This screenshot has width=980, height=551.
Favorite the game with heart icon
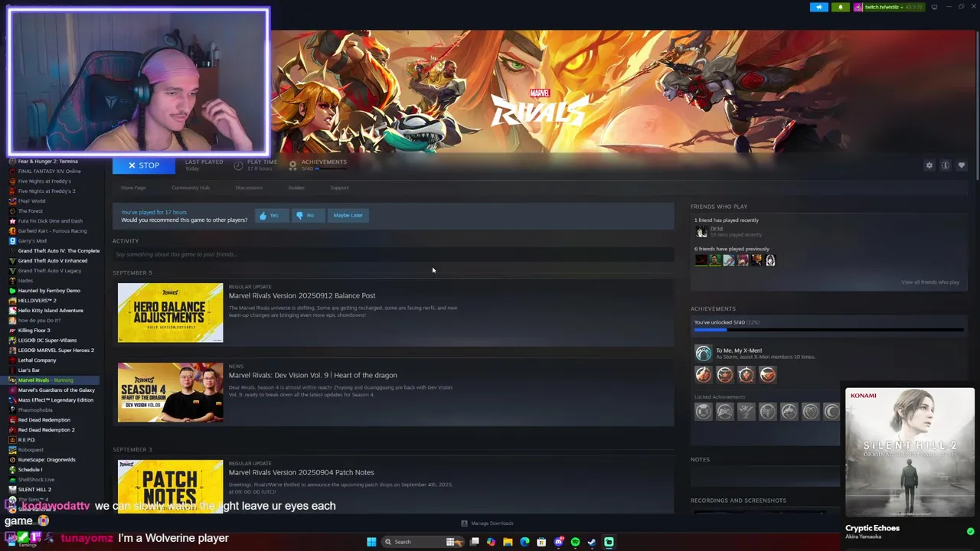pos(962,165)
